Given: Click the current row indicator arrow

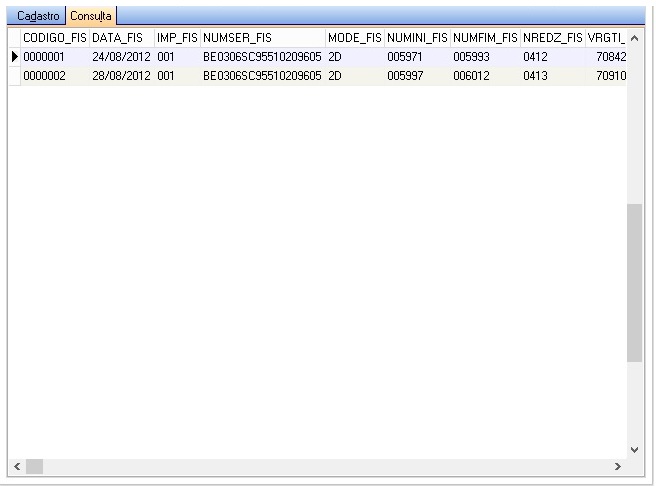Looking at the screenshot, I should click(14, 57).
